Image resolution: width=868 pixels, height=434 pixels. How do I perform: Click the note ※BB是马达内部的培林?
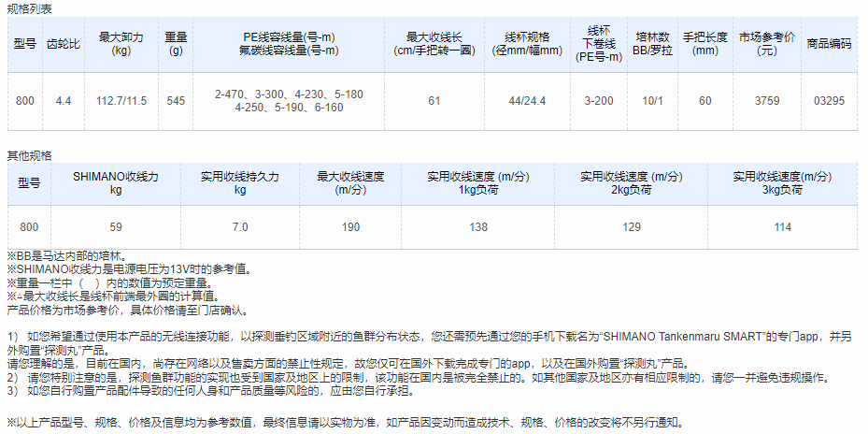pyautogui.click(x=66, y=256)
